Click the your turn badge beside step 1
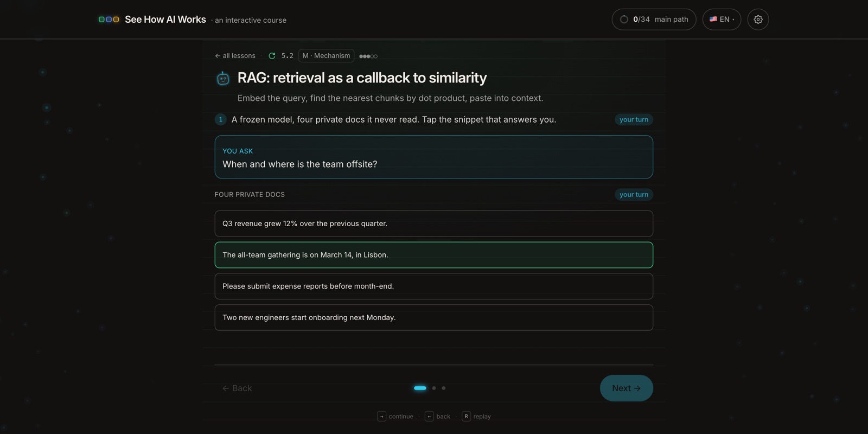Image resolution: width=868 pixels, height=434 pixels. (634, 119)
